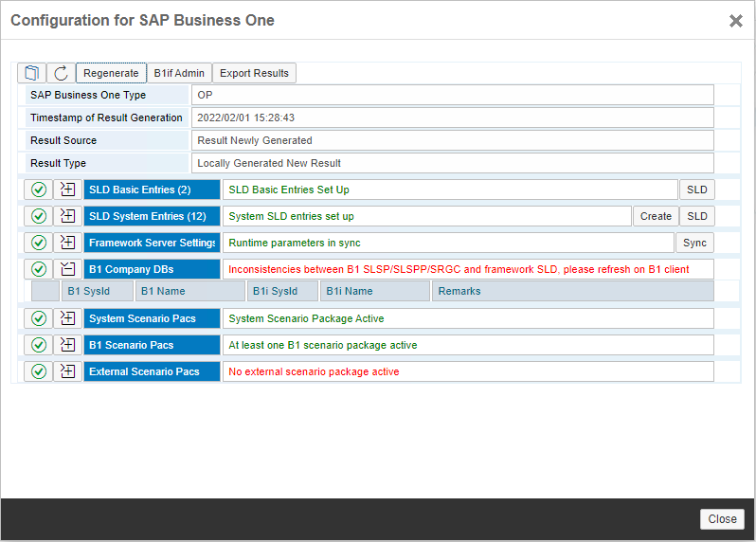Expand B1 Scenario Pacs row
Screen dimensions: 756x542
[67, 345]
